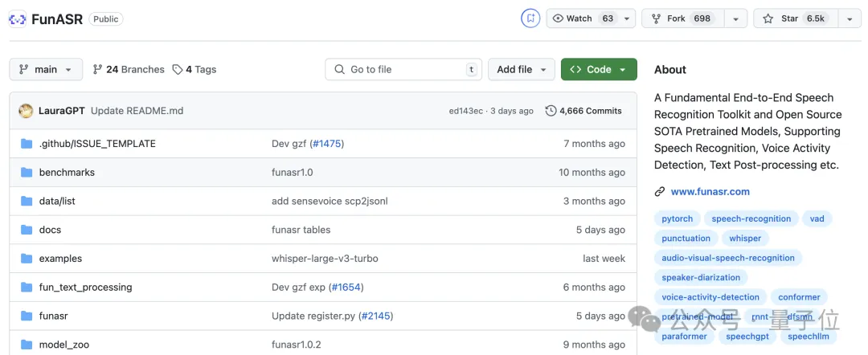This screenshot has height=355, width=868.
Task: Open pull request #1654 link
Action: [346, 288]
